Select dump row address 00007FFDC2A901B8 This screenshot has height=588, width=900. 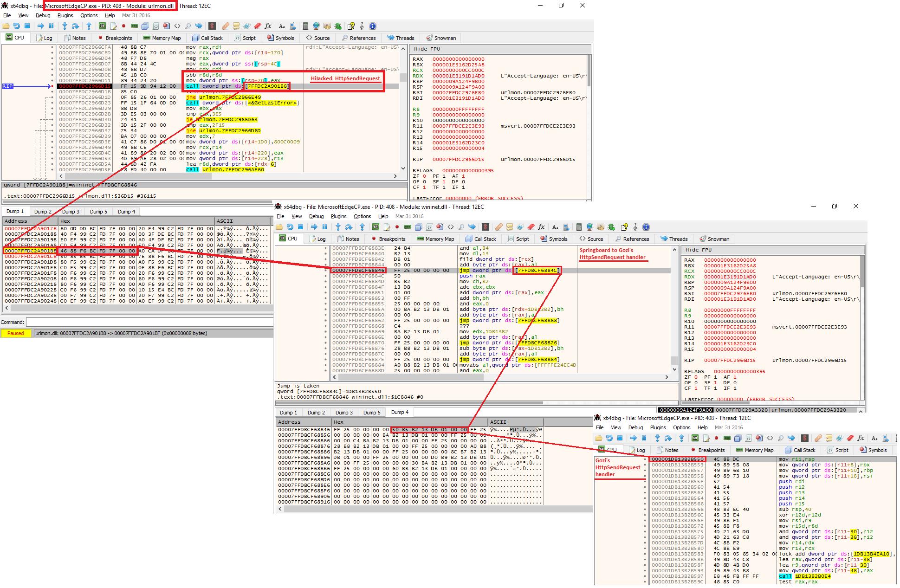click(x=30, y=251)
